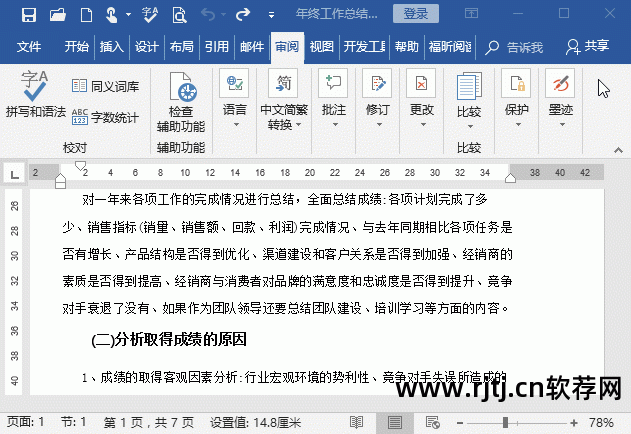Click 第 1 页，共 7 页 indicator
631x434 pixels.
pyautogui.click(x=148, y=423)
